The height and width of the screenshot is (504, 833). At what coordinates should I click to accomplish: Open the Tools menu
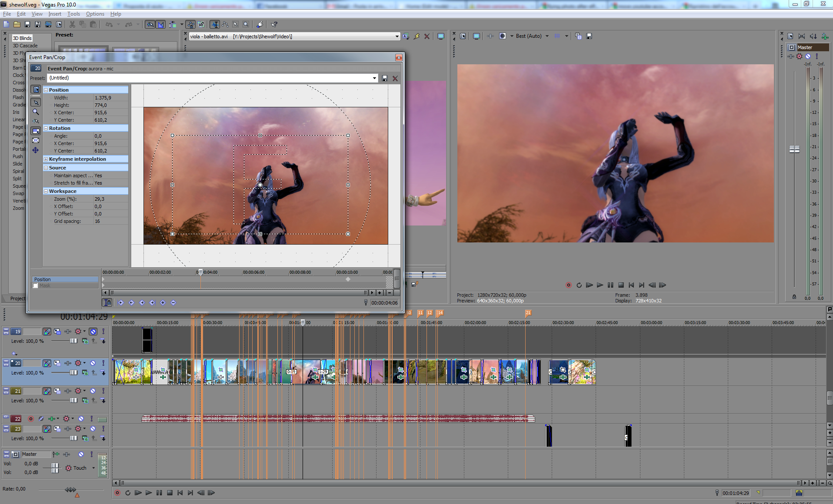[x=73, y=14]
